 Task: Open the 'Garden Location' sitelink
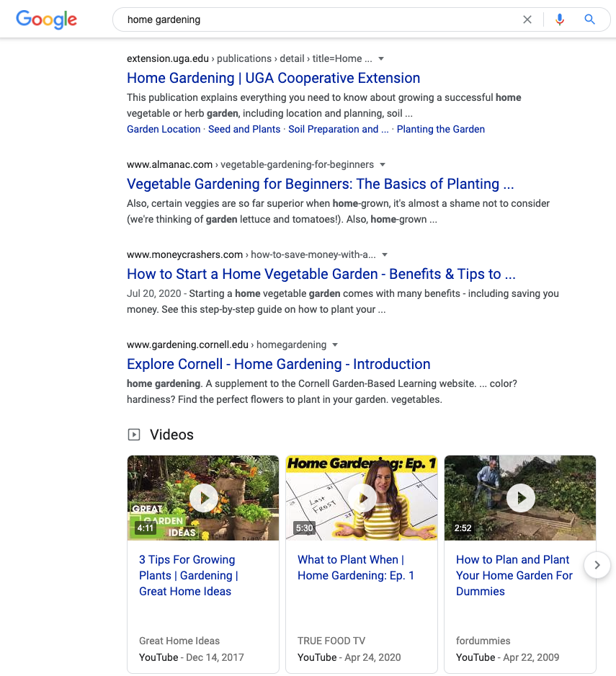[164, 129]
